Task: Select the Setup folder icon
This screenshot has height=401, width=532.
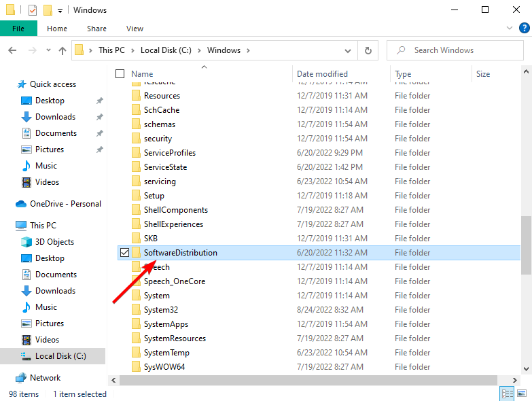Action: pos(136,196)
